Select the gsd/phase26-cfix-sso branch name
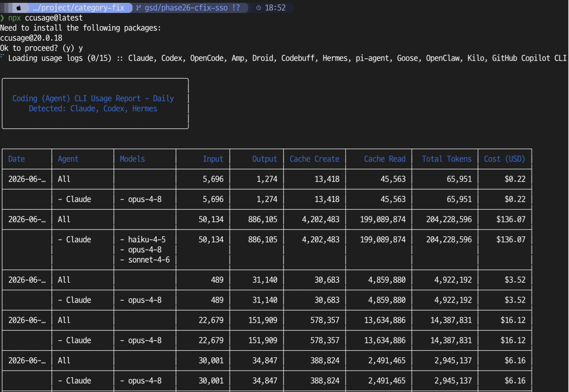Image resolution: width=569 pixels, height=392 pixels. (x=186, y=8)
